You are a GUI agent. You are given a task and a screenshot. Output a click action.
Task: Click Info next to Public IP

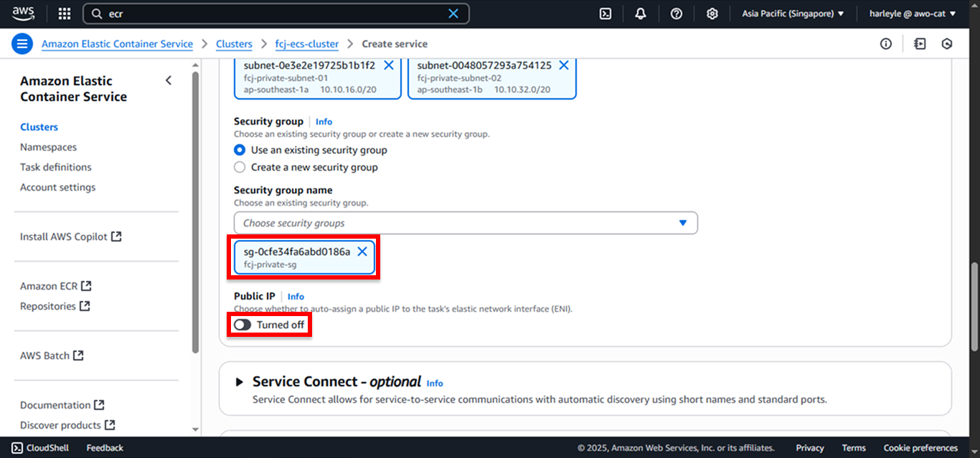pyautogui.click(x=296, y=297)
